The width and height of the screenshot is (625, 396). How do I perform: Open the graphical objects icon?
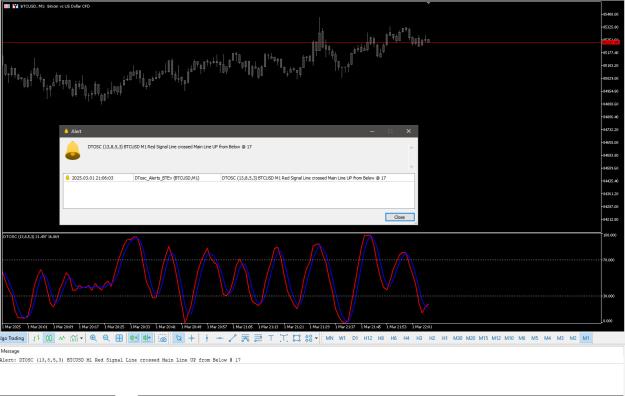(309, 338)
